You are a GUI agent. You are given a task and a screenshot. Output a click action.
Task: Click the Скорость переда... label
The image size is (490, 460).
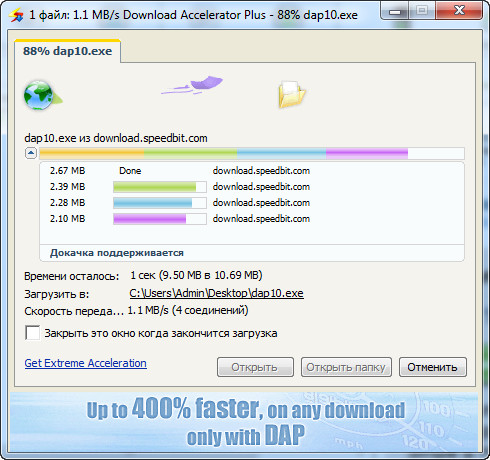coord(74,311)
